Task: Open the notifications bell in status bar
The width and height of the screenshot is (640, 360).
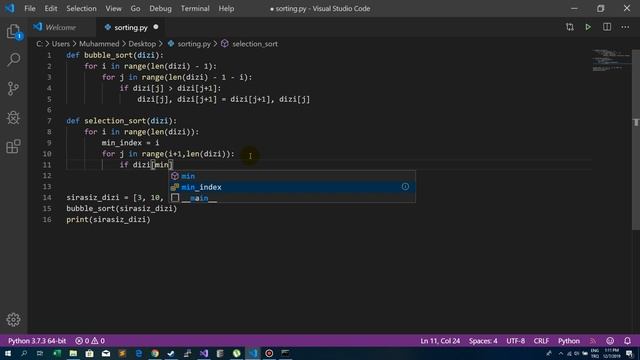Action: (x=627, y=341)
